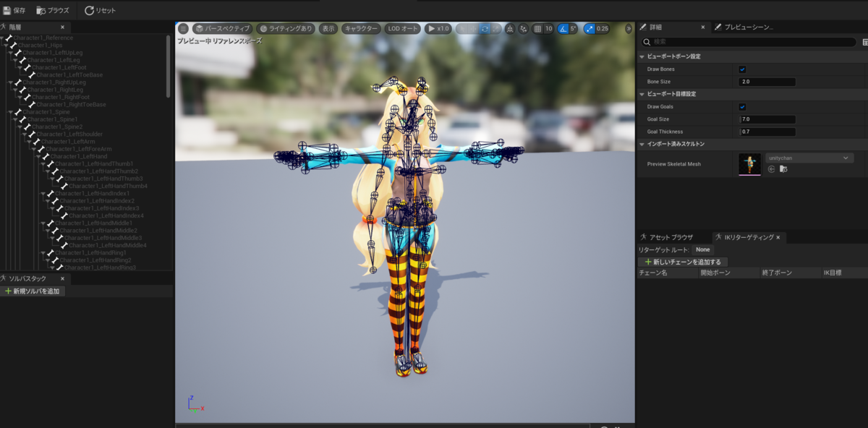
Task: Close the IKリターゲティング tab
Action: point(779,237)
